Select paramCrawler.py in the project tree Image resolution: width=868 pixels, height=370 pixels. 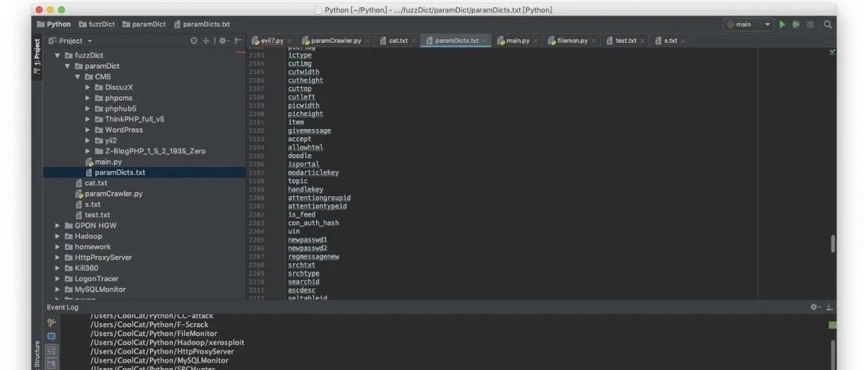pyautogui.click(x=108, y=193)
